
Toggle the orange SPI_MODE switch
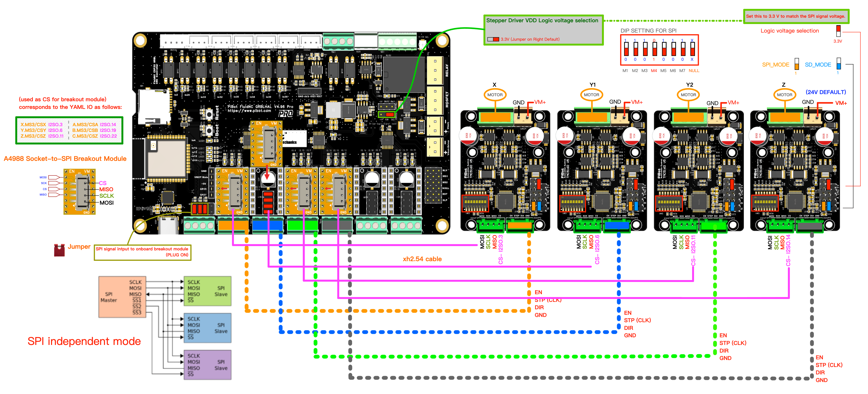(x=797, y=64)
